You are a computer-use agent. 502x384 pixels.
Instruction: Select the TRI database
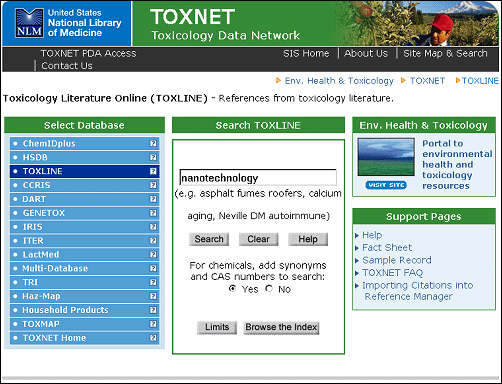click(x=84, y=282)
